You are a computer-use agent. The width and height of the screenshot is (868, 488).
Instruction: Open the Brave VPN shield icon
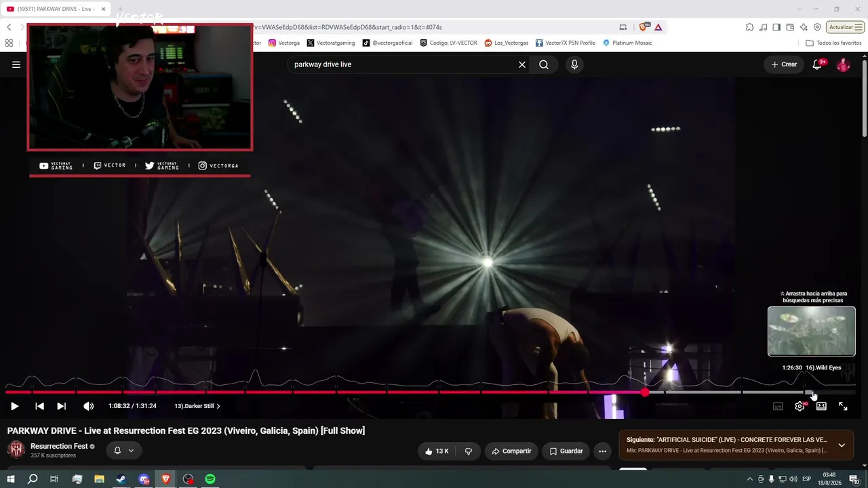pos(817,27)
